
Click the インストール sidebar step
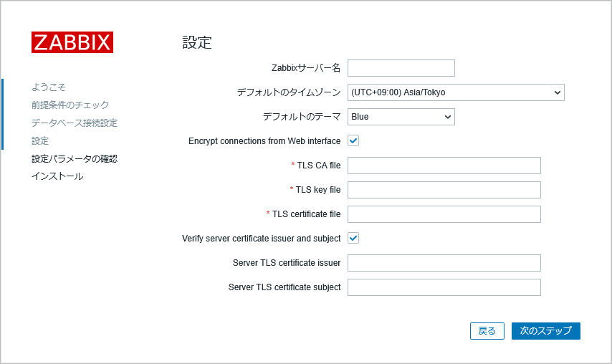pyautogui.click(x=57, y=176)
